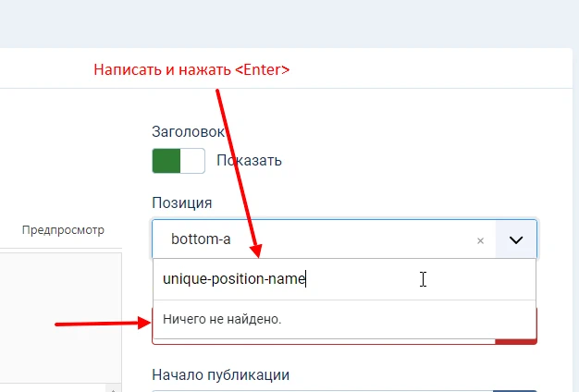Open the Предпросмотр tab
This screenshot has height=392, width=579.
[64, 230]
